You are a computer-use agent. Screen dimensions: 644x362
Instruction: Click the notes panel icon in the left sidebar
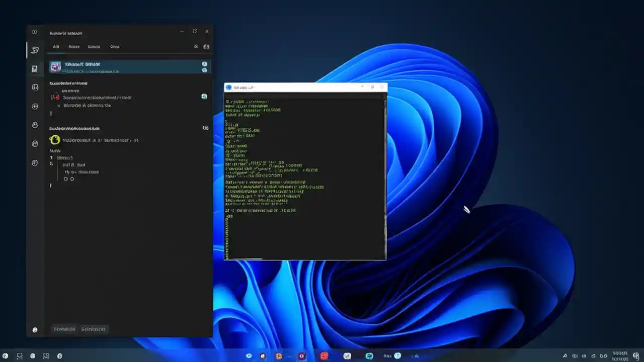[34, 69]
